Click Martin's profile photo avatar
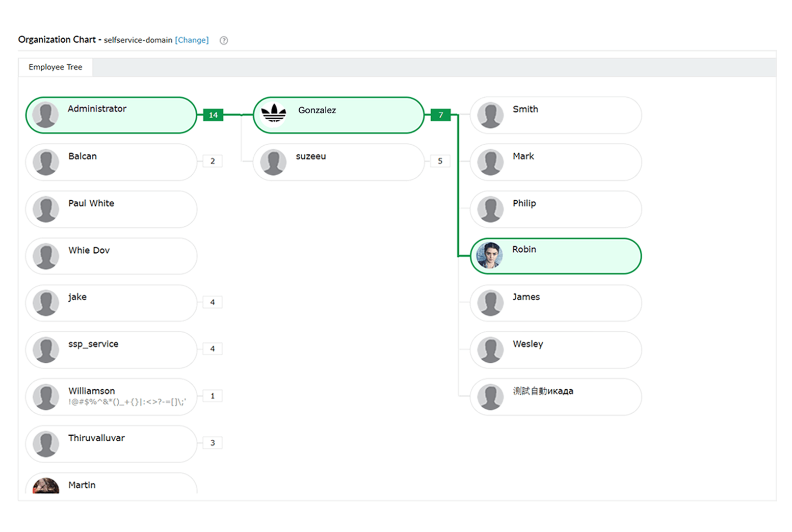 pyautogui.click(x=46, y=486)
